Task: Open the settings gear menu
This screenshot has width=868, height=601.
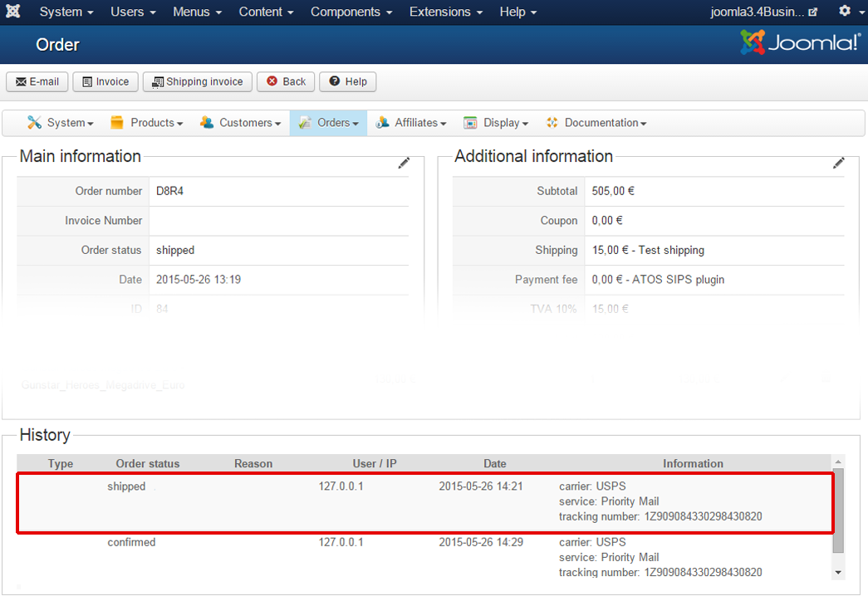Action: coord(851,11)
